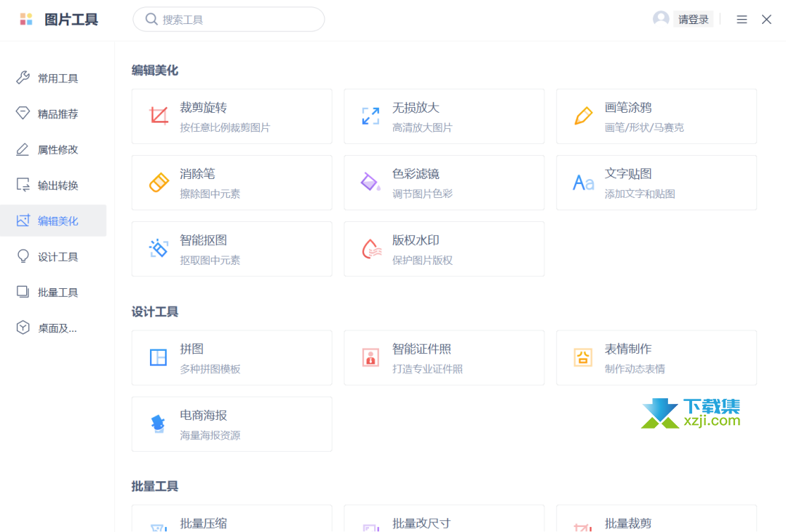This screenshot has height=532, width=786.
Task: Click the text 打造专业证件照
Action: click(x=427, y=368)
